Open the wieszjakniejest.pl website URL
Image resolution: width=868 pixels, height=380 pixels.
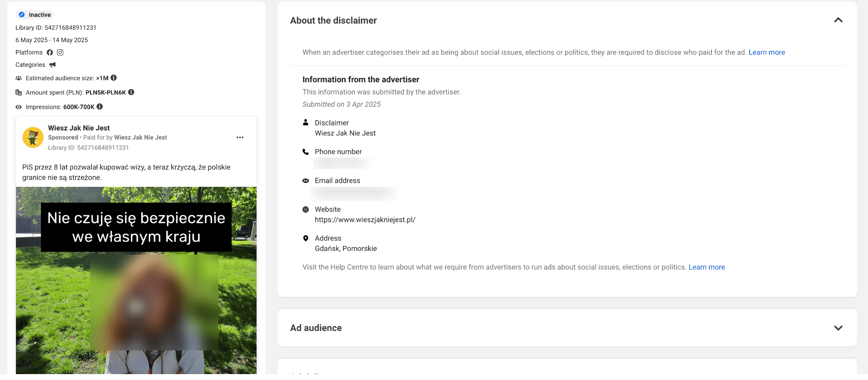pyautogui.click(x=365, y=220)
